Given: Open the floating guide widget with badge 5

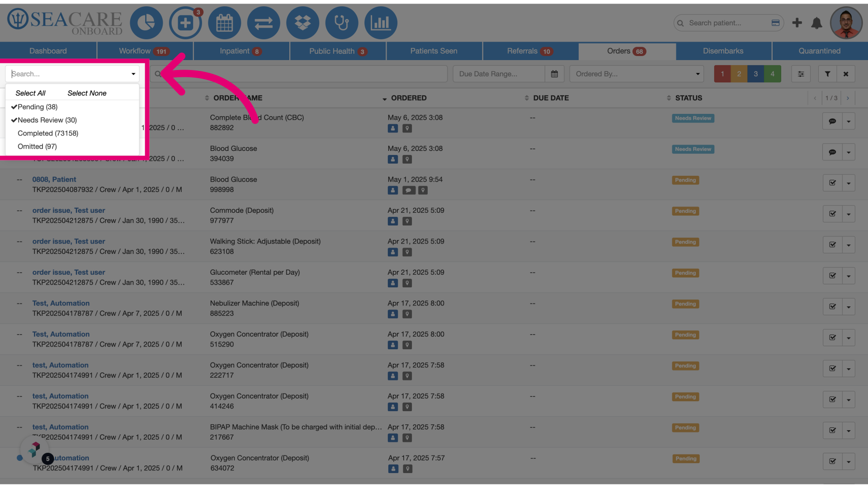Looking at the screenshot, I should [34, 450].
